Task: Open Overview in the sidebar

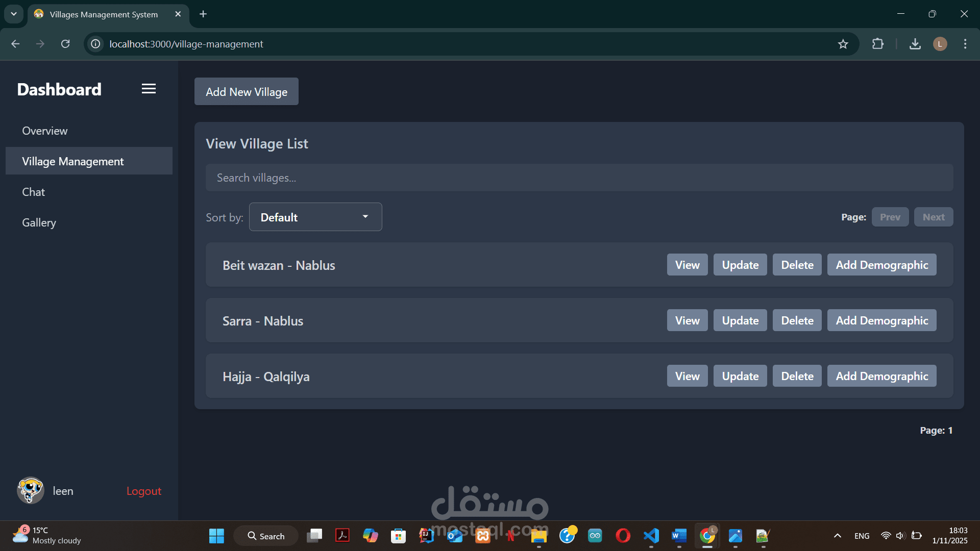Action: pyautogui.click(x=45, y=131)
